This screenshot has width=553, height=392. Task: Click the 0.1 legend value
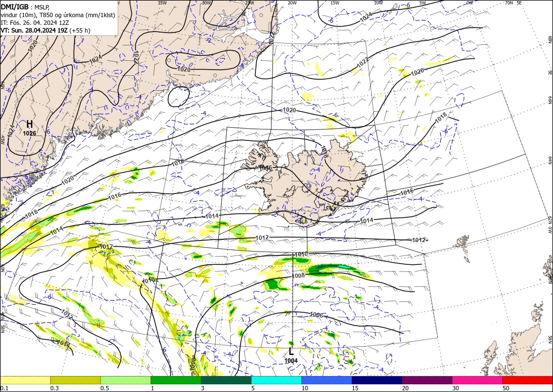point(3,388)
